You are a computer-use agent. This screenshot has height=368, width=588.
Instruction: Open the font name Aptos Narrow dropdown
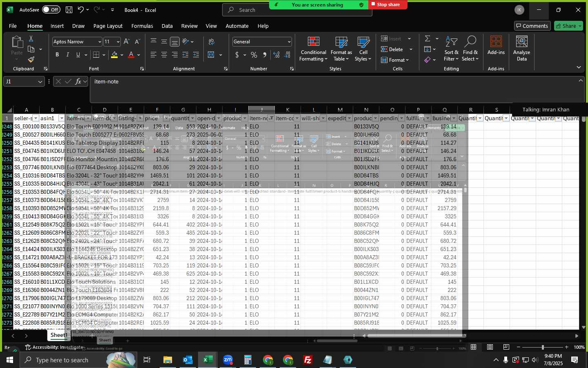click(99, 42)
